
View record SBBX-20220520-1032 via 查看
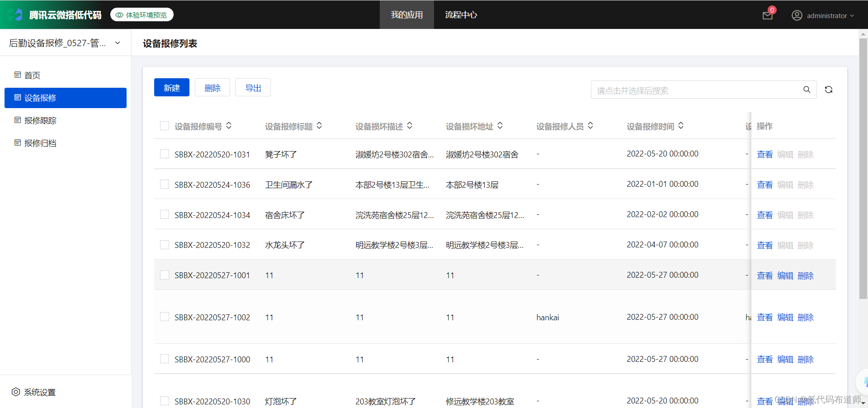coord(765,245)
